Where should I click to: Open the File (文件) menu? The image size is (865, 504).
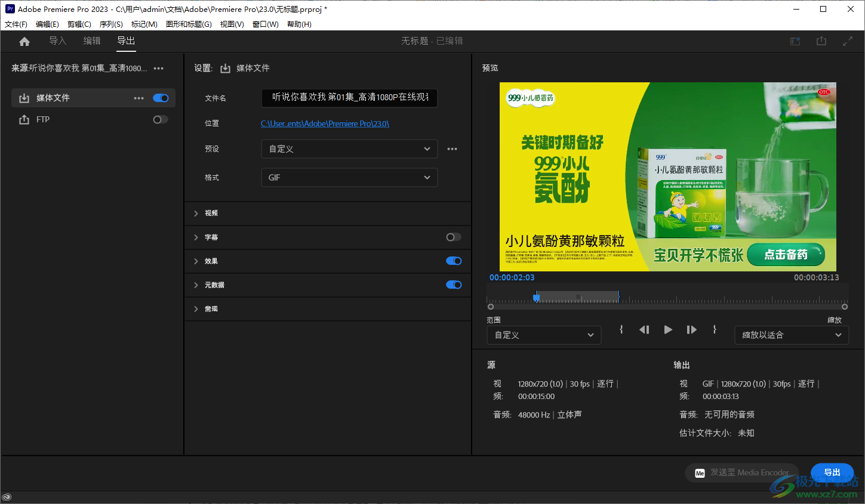[16, 24]
